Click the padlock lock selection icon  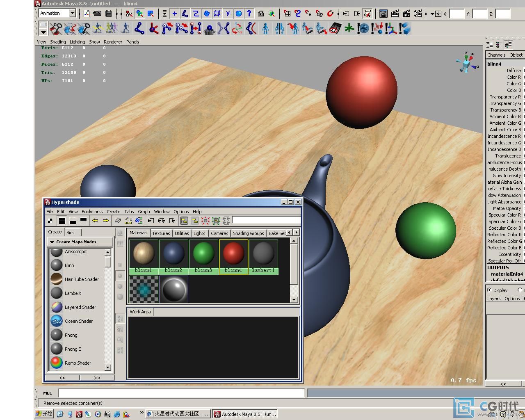(261, 14)
